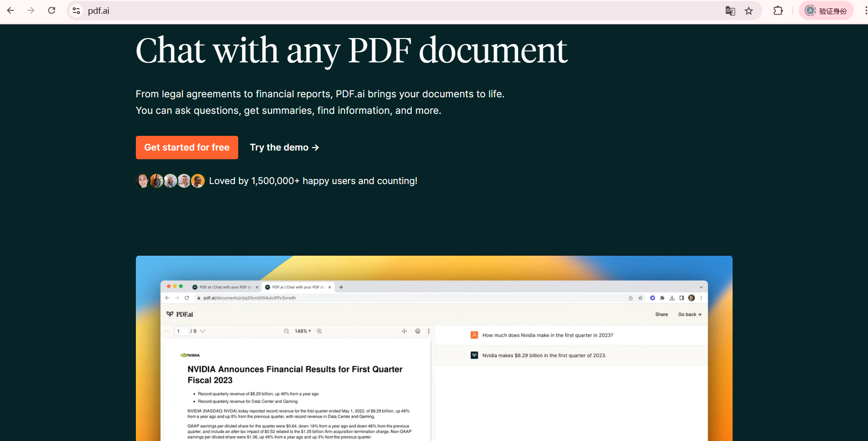This screenshot has height=441, width=868.
Task: Click the browser forward arrow
Action: click(31, 11)
